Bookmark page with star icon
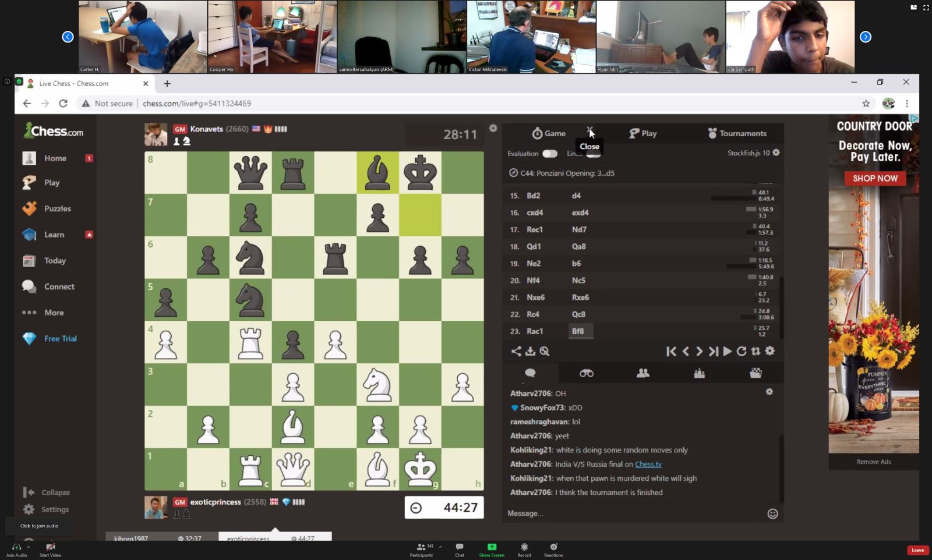 pyautogui.click(x=866, y=104)
